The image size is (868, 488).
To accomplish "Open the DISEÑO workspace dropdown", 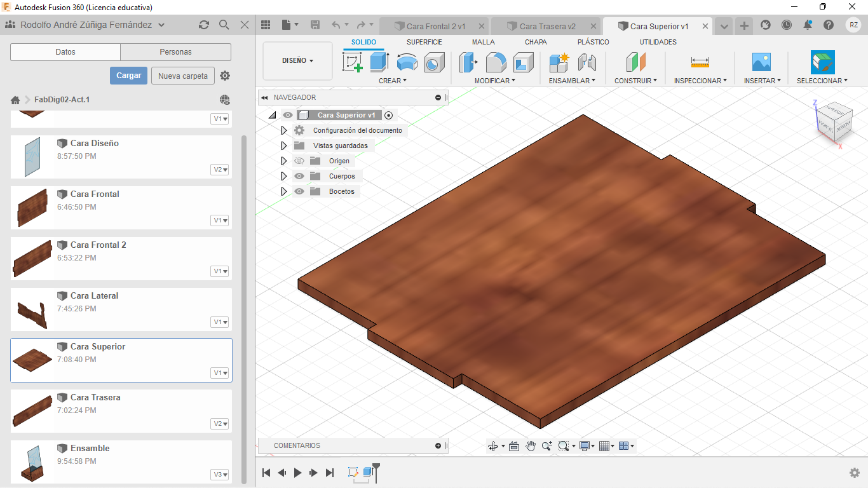I will tap(297, 61).
